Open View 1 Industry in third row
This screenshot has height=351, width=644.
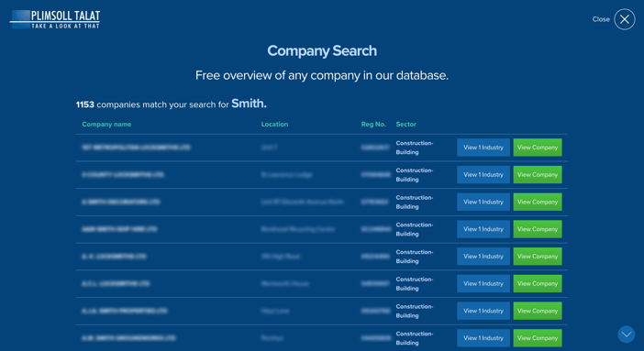coord(483,202)
